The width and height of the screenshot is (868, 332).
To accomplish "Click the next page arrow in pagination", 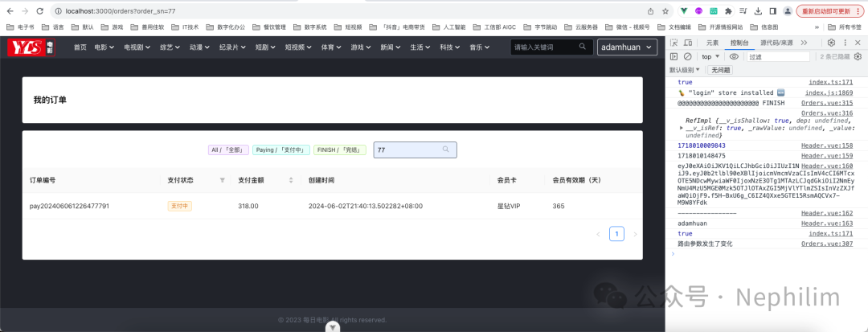I will (x=635, y=234).
